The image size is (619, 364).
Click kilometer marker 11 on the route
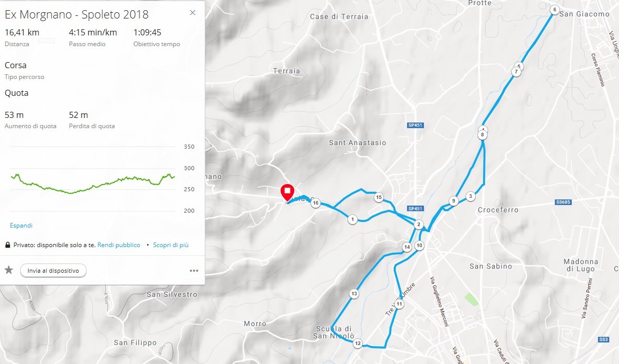tap(399, 304)
